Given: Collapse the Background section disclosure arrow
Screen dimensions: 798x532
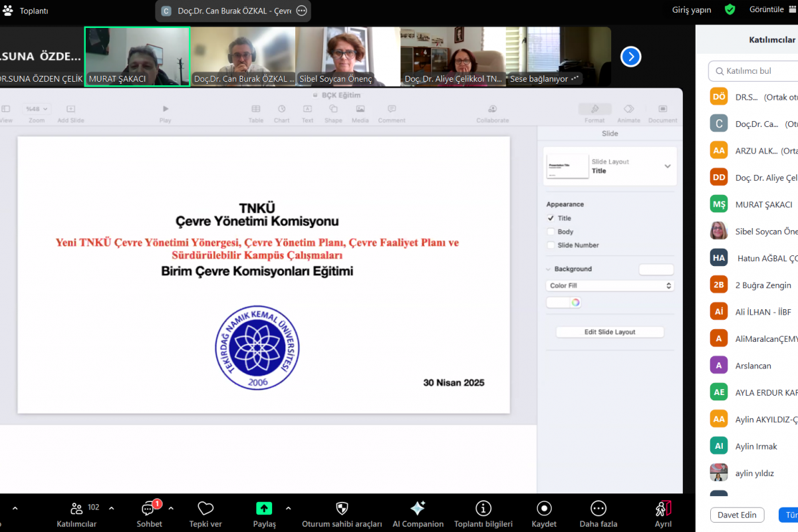Looking at the screenshot, I should point(549,269).
